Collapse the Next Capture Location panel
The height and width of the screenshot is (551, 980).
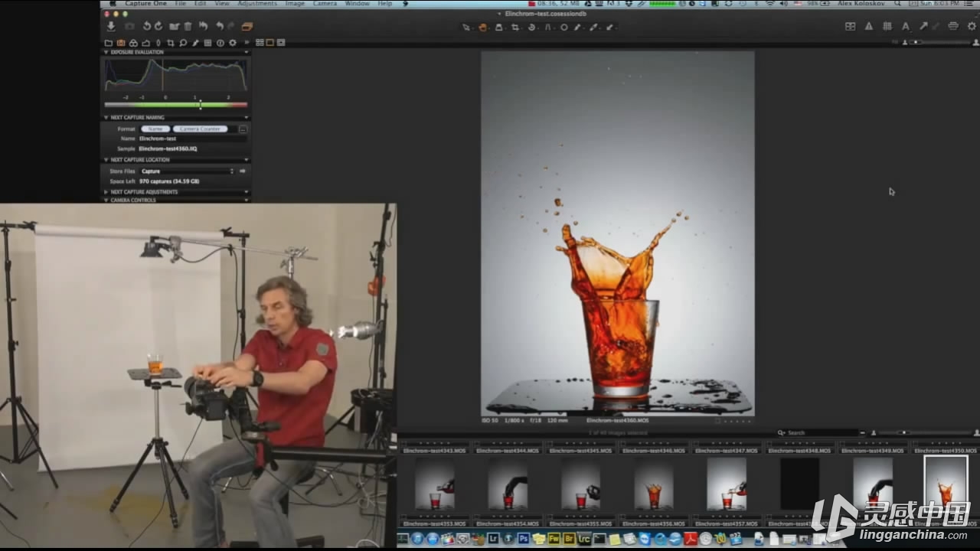[106, 160]
